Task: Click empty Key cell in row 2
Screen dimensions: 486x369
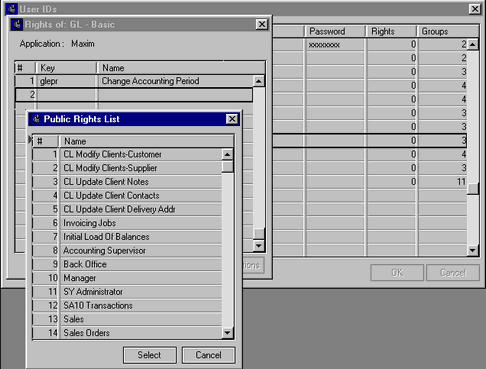Action: click(67, 95)
